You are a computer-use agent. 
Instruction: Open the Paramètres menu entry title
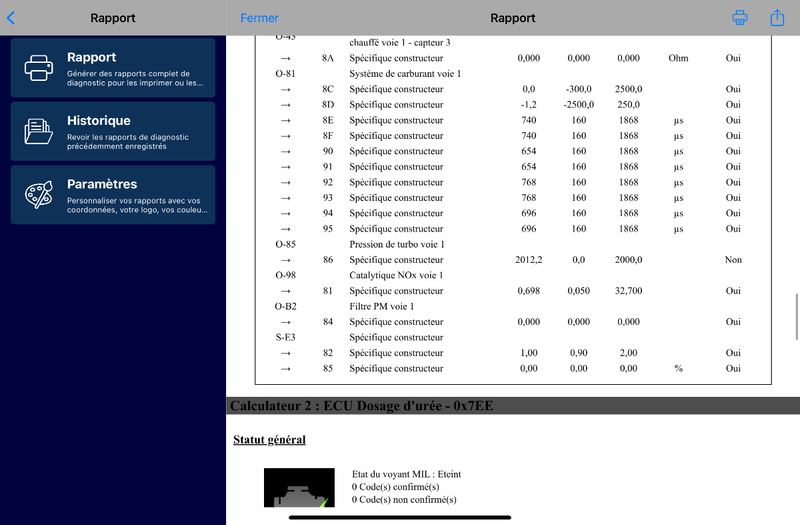(101, 184)
